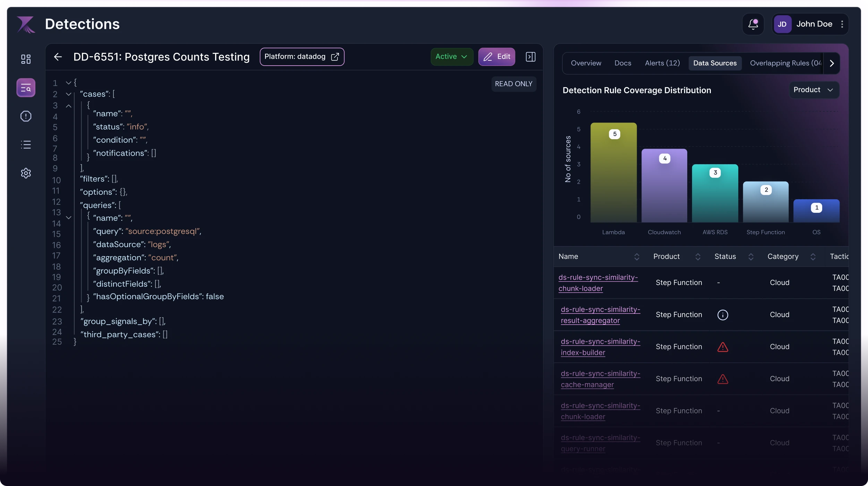Sort the table by Status column
This screenshot has width=868, height=486.
click(x=751, y=257)
